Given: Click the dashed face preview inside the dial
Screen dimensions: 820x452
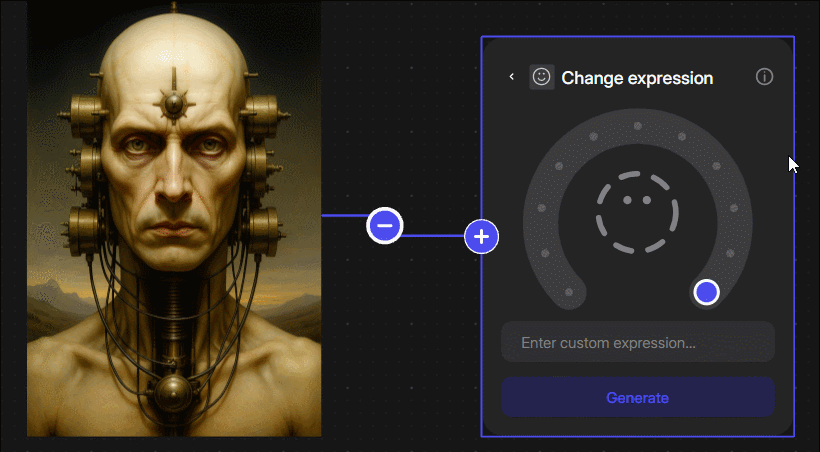Looking at the screenshot, I should (637, 212).
